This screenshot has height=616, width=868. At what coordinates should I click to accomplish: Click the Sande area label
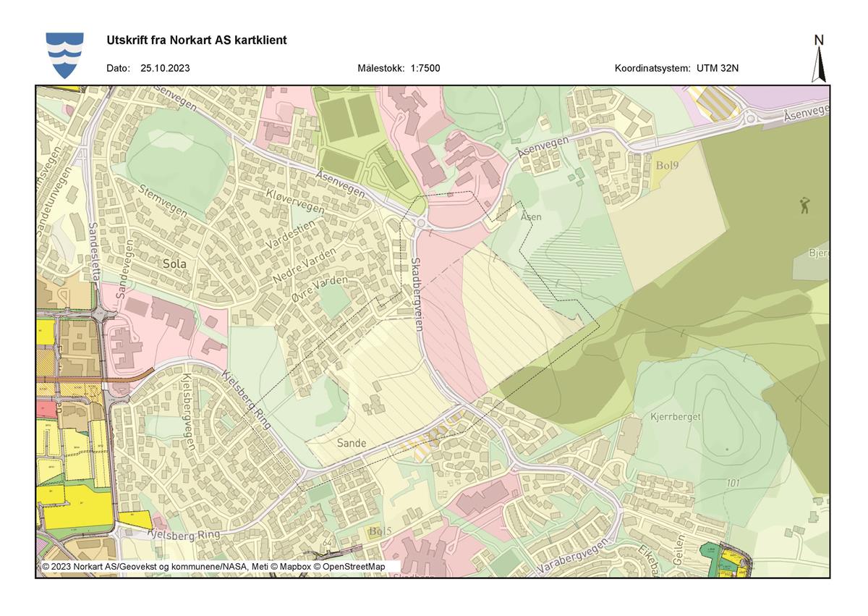point(351,442)
